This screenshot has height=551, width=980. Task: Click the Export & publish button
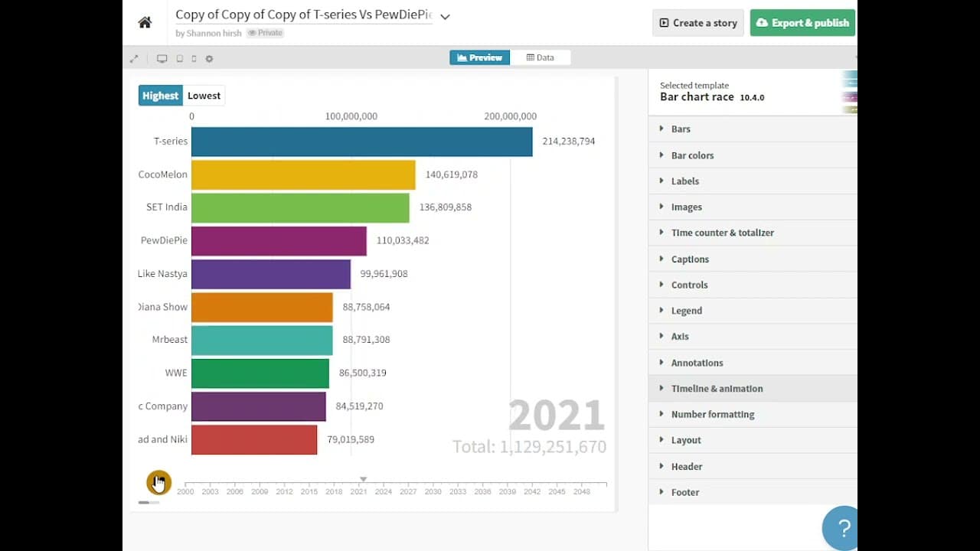[x=802, y=23]
